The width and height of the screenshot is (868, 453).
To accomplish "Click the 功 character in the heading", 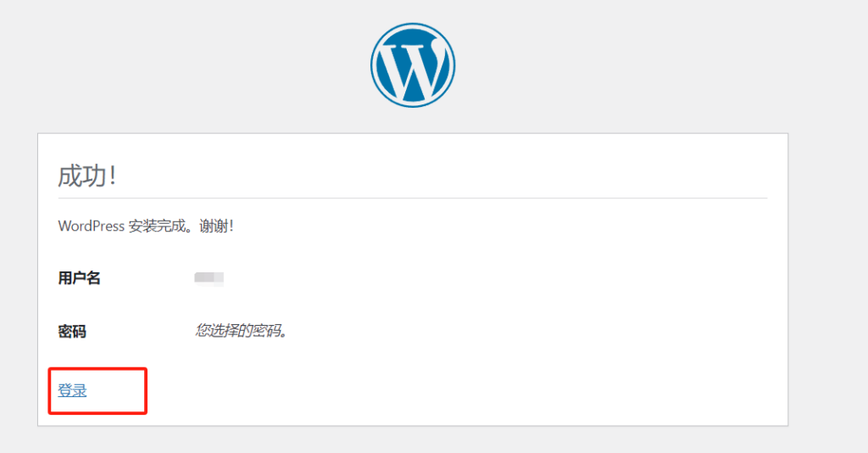I will pos(93,176).
